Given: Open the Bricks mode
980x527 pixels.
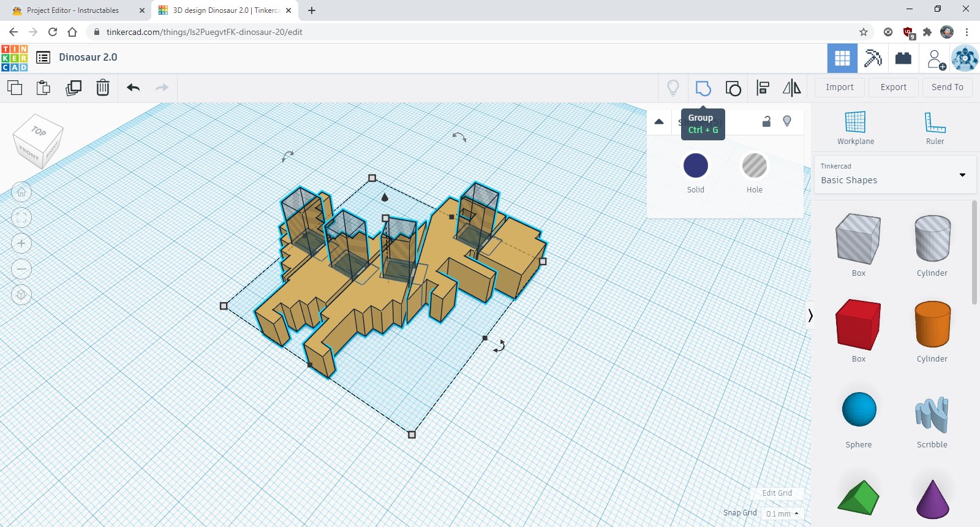Looking at the screenshot, I should [x=903, y=58].
